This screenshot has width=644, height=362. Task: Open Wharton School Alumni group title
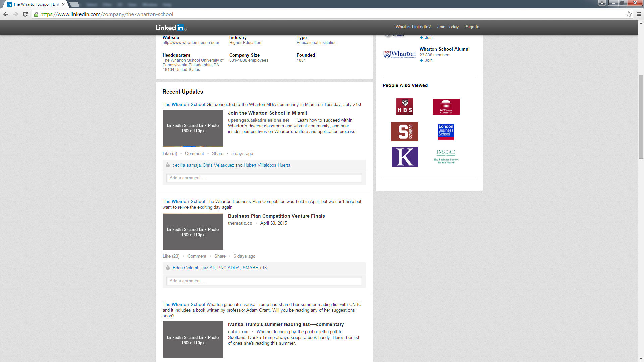coord(444,49)
